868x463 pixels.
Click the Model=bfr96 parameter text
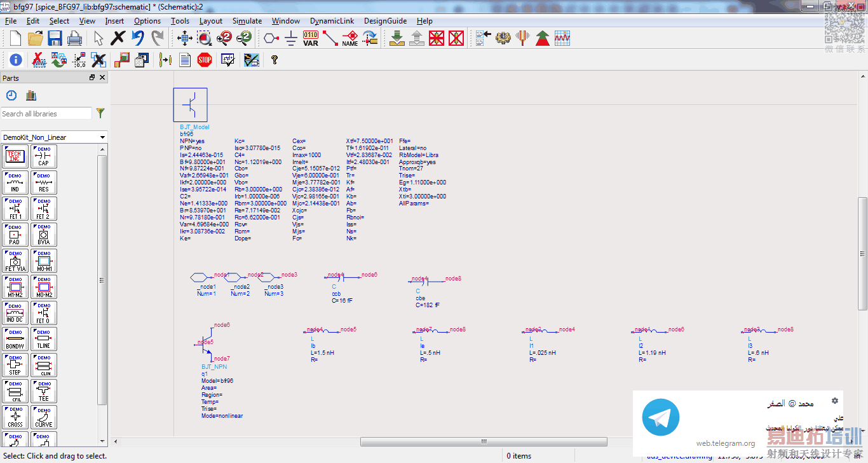coord(217,381)
